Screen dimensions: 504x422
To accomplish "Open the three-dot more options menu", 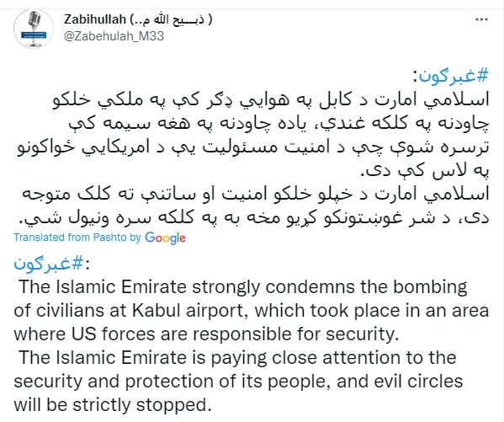I will 481,19.
